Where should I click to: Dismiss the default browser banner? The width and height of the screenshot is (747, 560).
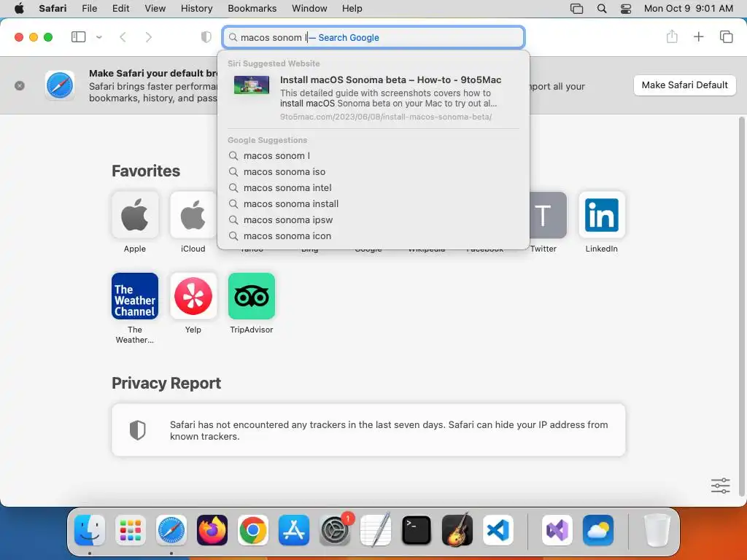20,86
